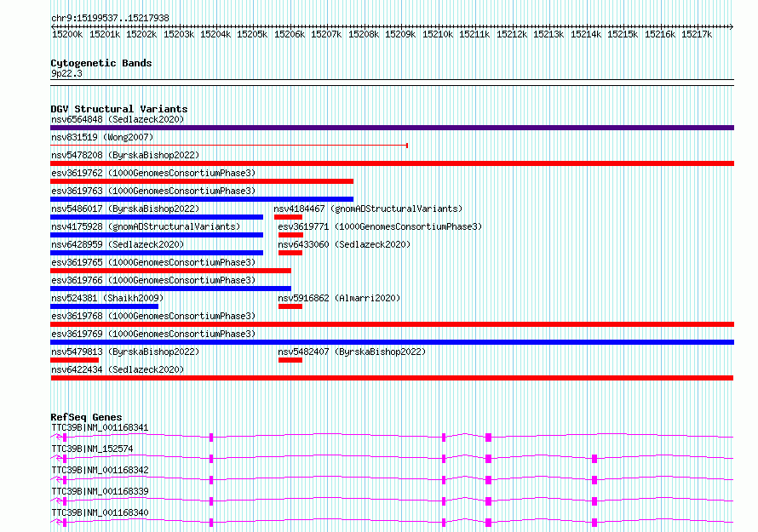Select the short red nsv5916862 bar
758x532 pixels.
point(290,306)
